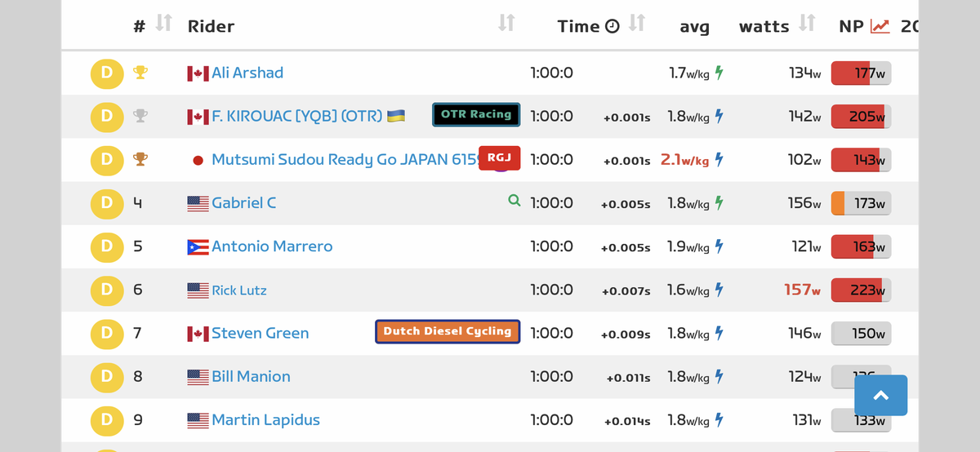The width and height of the screenshot is (980, 452).
Task: Click blue lightning bolt in Rick Lutz row
Action: coord(719,290)
